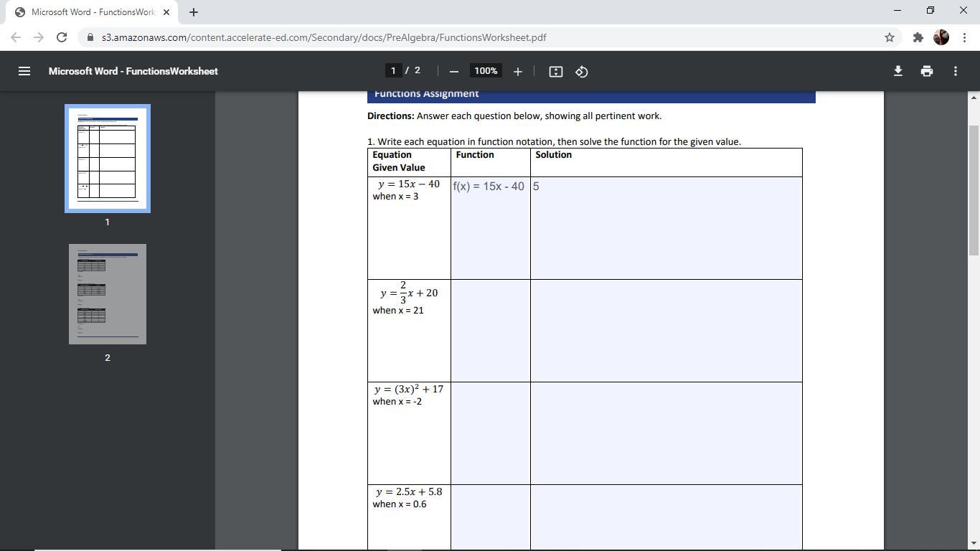Bookmark this page with the star icon
This screenshot has width=980, height=551.
tap(890, 37)
